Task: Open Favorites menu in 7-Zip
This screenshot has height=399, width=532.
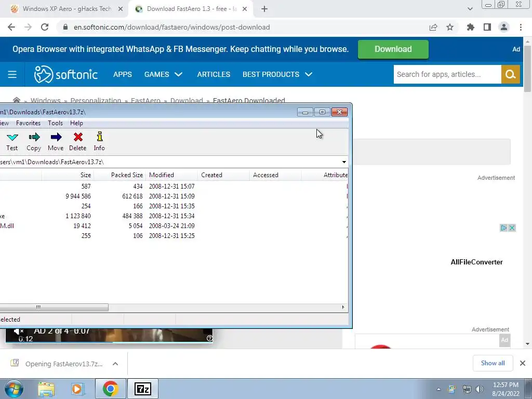Action: click(x=28, y=123)
